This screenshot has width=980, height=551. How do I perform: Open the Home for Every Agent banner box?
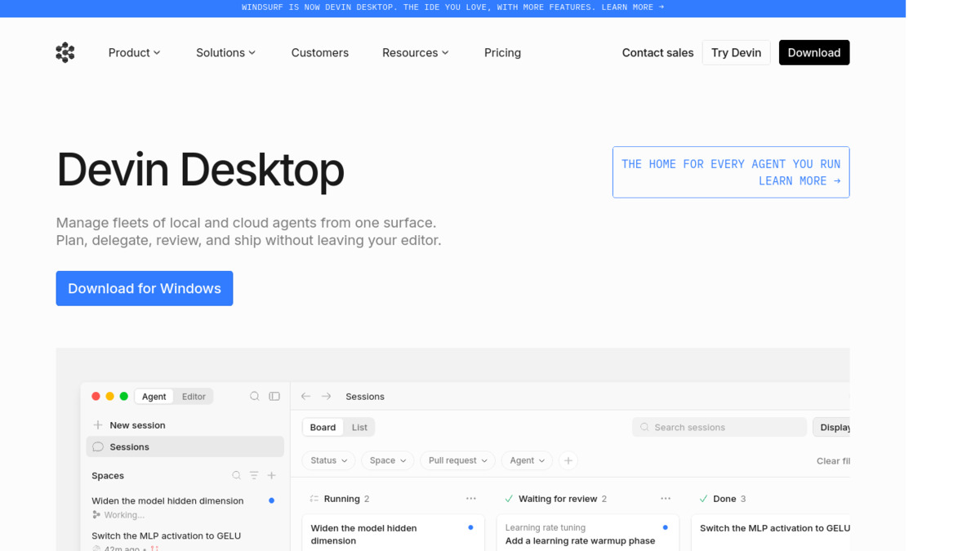click(x=731, y=172)
